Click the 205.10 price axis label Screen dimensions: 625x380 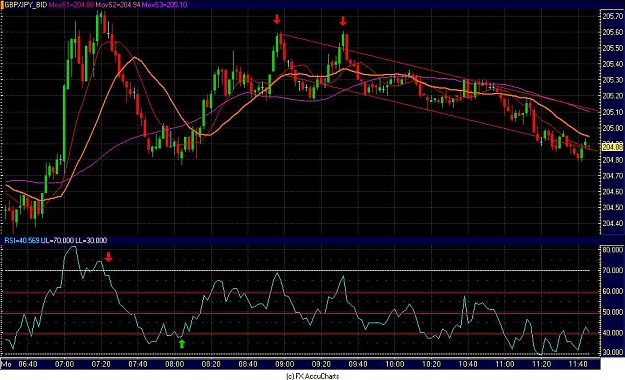(612, 112)
